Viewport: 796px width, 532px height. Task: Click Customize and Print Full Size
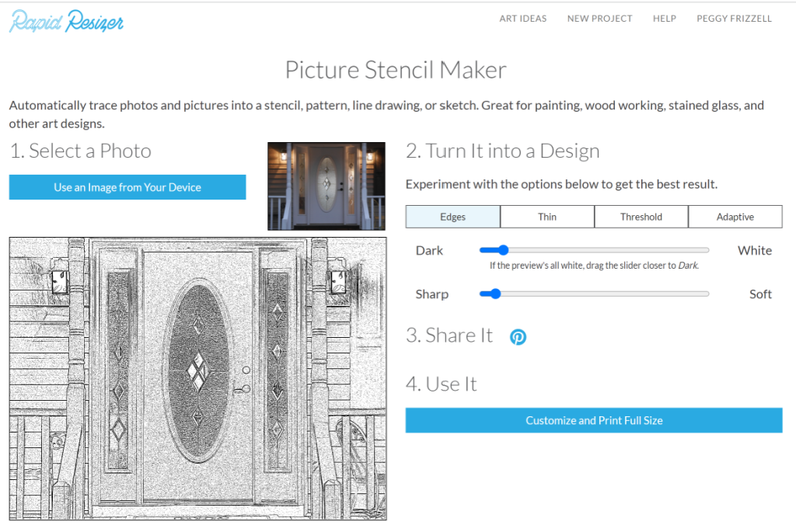(x=594, y=420)
